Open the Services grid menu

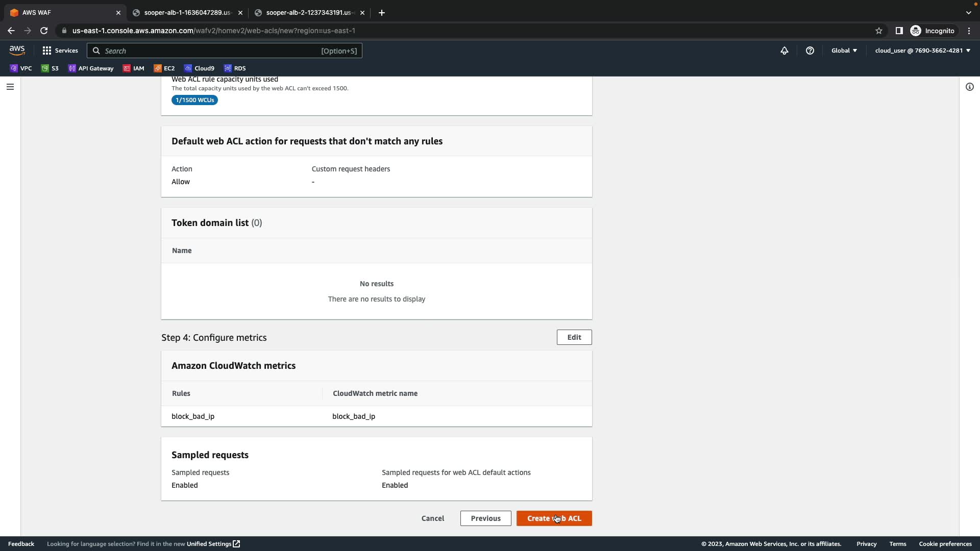click(x=60, y=51)
